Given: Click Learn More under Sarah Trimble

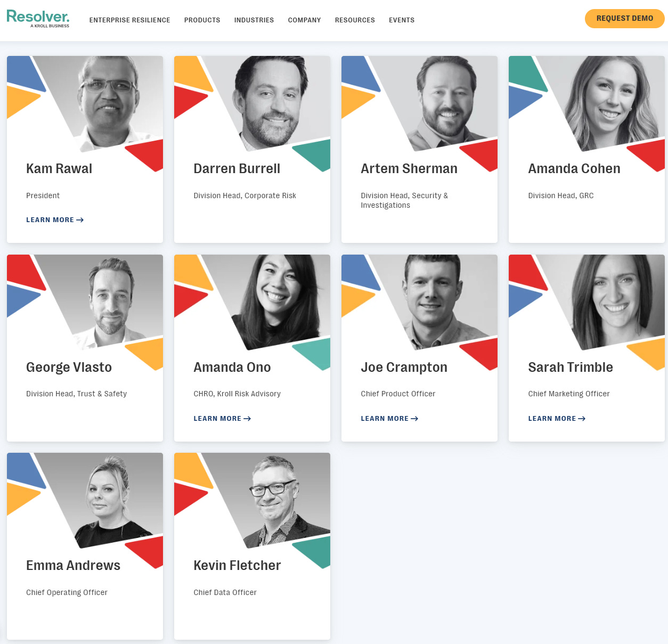Looking at the screenshot, I should 557,419.
